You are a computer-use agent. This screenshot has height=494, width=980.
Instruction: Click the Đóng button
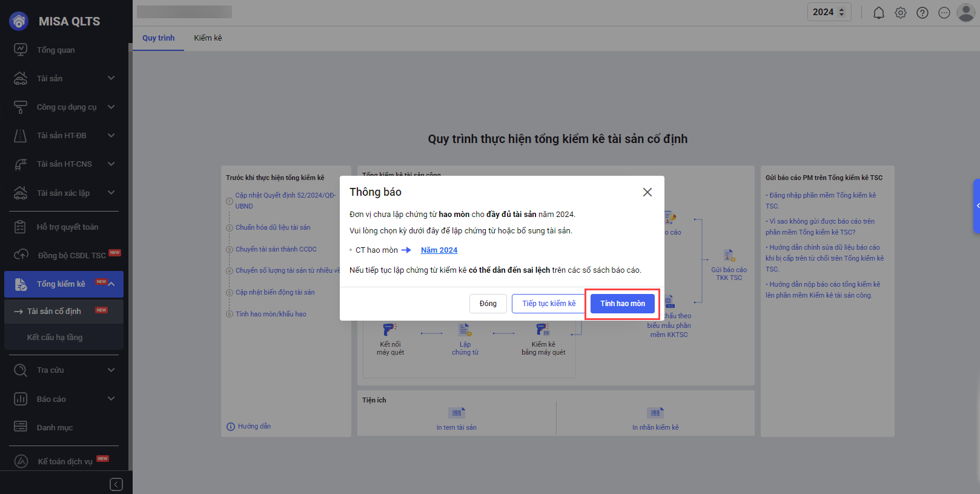point(488,304)
